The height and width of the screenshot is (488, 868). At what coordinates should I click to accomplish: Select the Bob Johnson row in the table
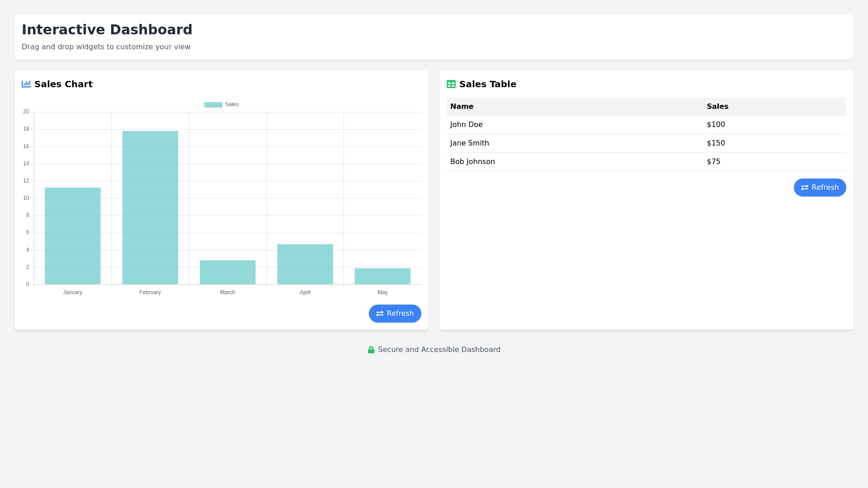(472, 161)
